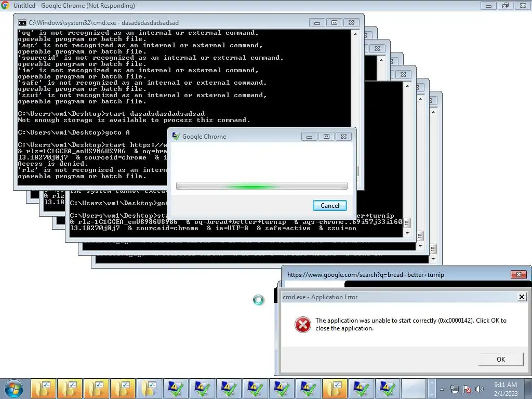Minimize the Google Chrome progress dialog
Viewport: 532px width, 399px height.
pyautogui.click(x=309, y=137)
